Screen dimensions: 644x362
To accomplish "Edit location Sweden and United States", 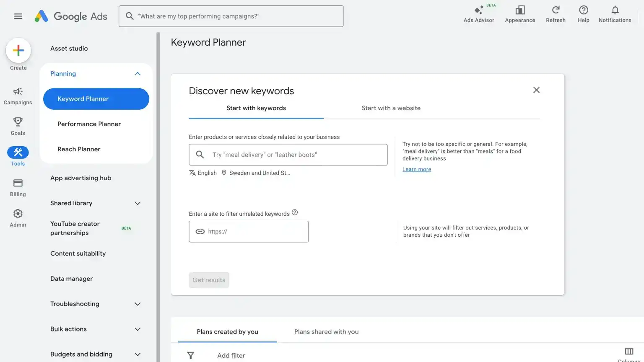I will (256, 173).
